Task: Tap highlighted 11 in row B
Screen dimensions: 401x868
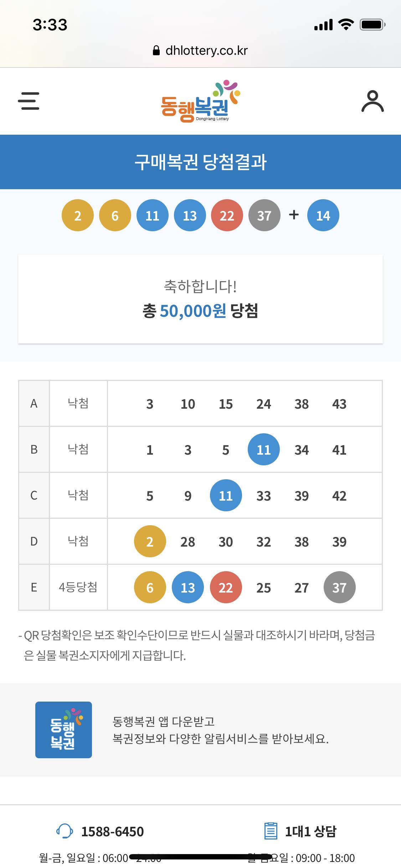Action: point(263,450)
